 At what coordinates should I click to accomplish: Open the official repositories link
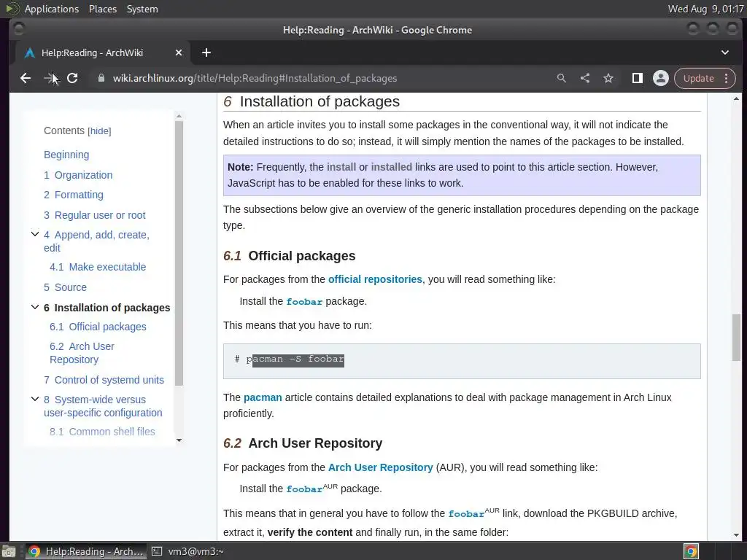(x=375, y=279)
